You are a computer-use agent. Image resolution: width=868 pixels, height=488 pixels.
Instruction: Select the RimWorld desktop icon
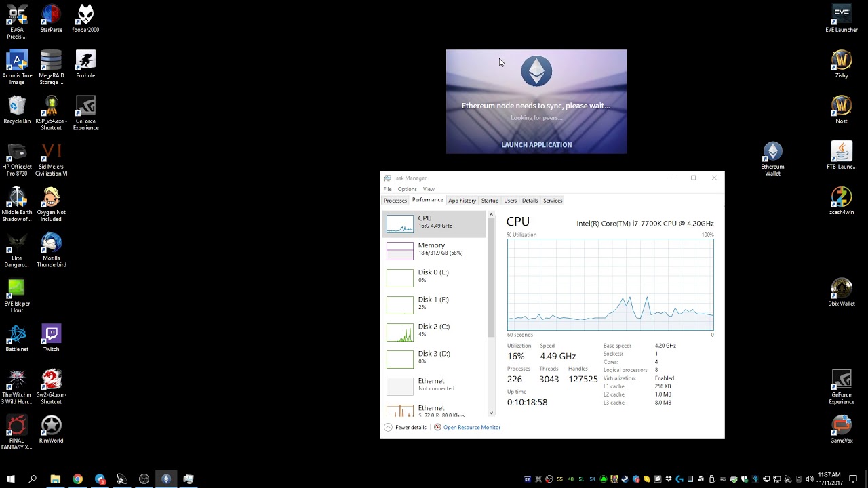[51, 430]
